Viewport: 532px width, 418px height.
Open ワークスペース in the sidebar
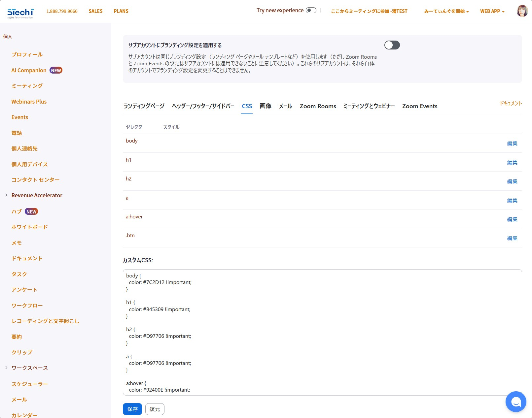pyautogui.click(x=30, y=368)
